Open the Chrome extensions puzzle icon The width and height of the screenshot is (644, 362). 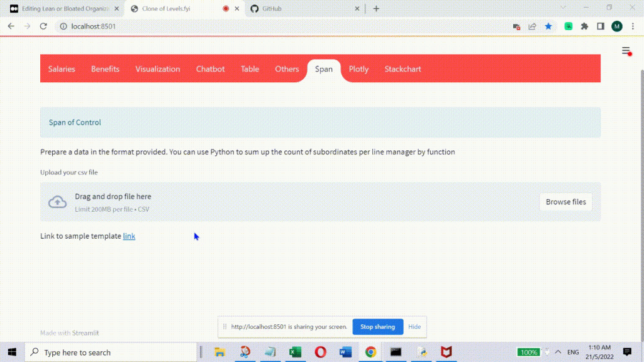pyautogui.click(x=584, y=26)
